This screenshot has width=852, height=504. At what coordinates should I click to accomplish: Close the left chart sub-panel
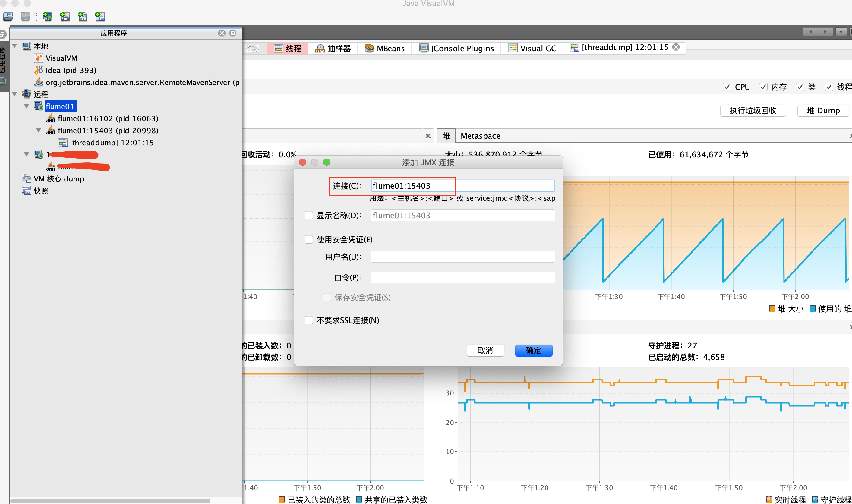[428, 136]
